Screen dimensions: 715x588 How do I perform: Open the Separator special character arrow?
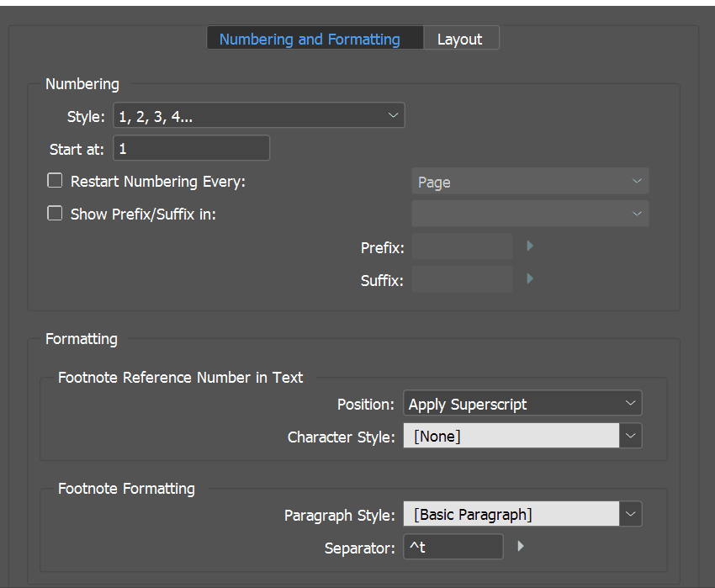coord(521,547)
